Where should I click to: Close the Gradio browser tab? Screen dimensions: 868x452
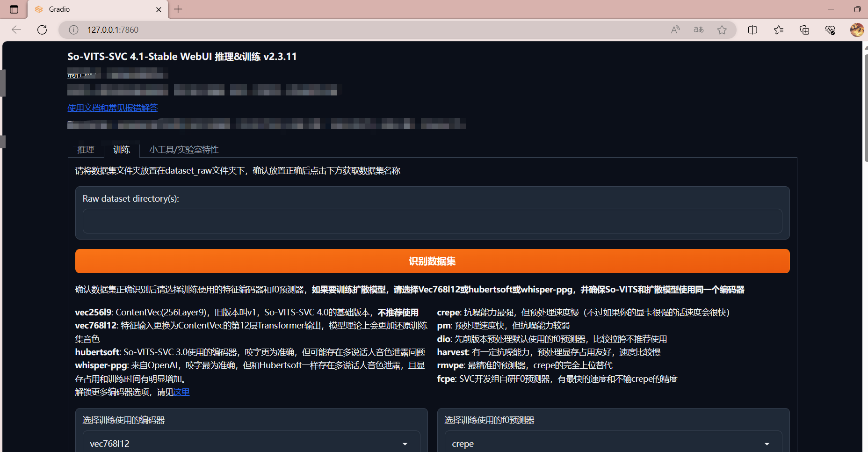pos(159,9)
